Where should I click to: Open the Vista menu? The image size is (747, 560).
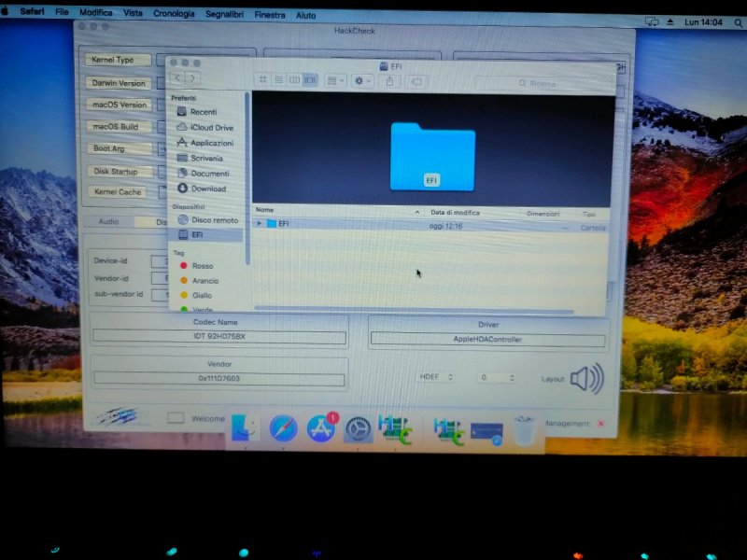[133, 13]
